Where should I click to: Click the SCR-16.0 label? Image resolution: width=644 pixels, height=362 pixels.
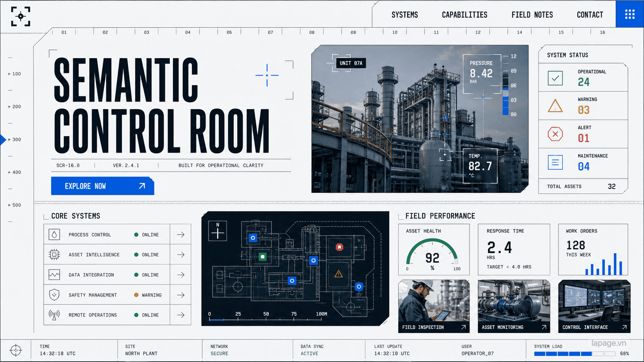pos(68,165)
